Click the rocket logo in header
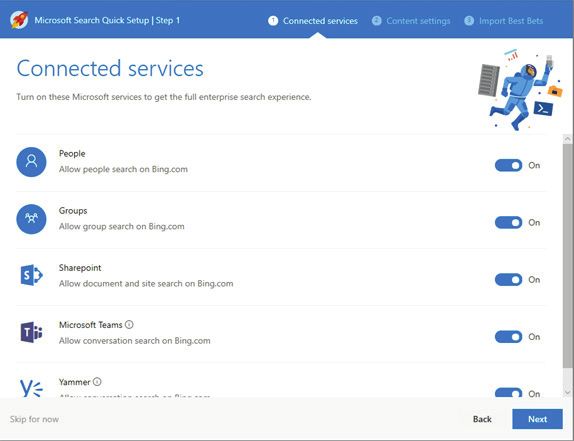 click(x=19, y=20)
